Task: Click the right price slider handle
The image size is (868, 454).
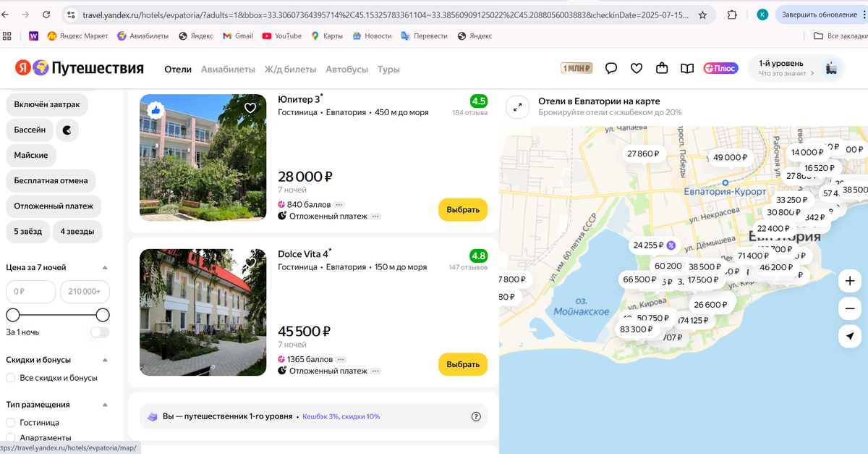Action: tap(103, 315)
